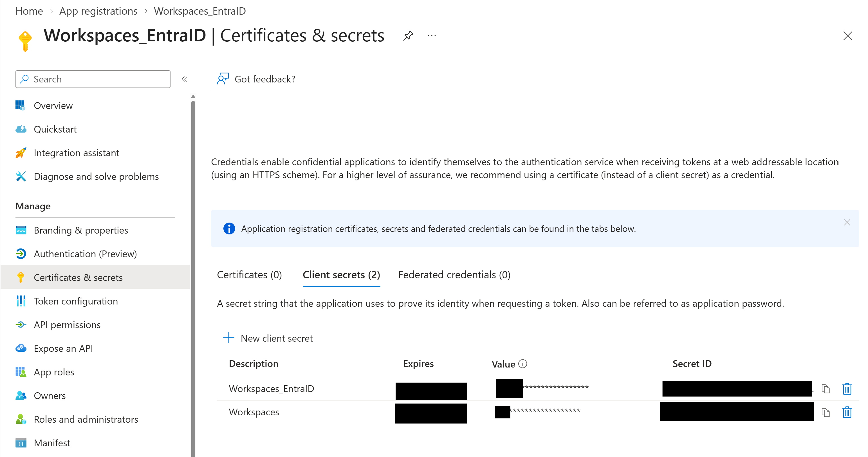This screenshot has height=457, width=868.
Task: Click the Diagnose and solve problems wrench icon
Action: click(x=21, y=176)
